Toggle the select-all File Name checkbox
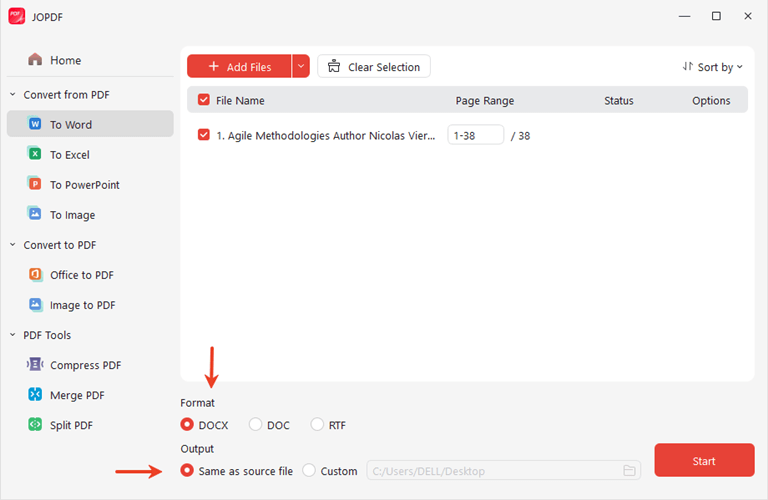Screen dimensions: 768x500 pyautogui.click(x=203, y=100)
